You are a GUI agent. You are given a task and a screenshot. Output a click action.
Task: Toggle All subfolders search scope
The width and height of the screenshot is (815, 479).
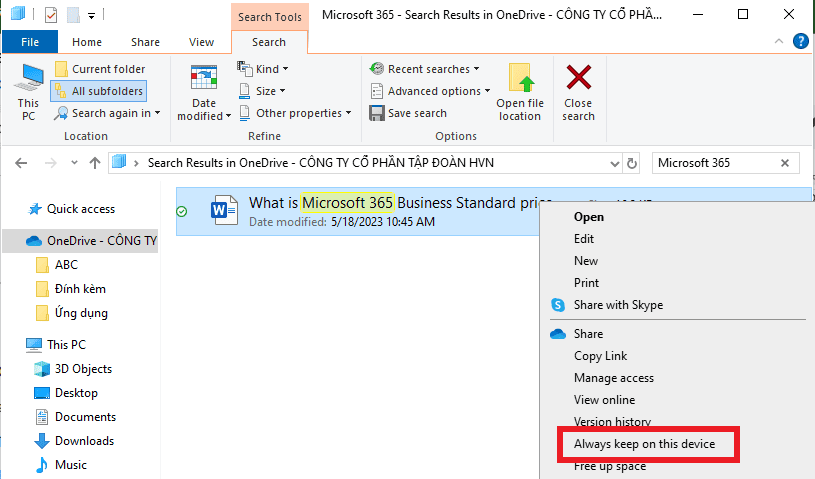point(99,91)
